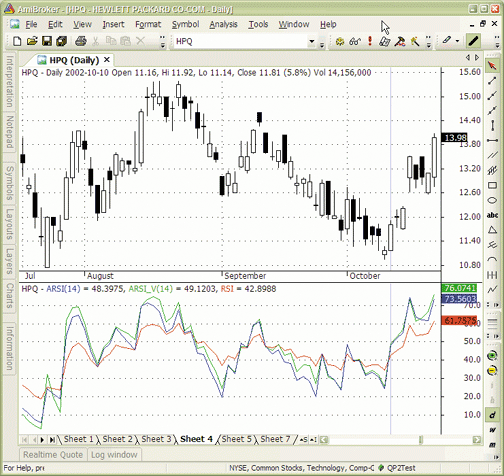The height and width of the screenshot is (476, 504).
Task: Close the HPQ (Daily) chart tab
Action: pos(107,60)
